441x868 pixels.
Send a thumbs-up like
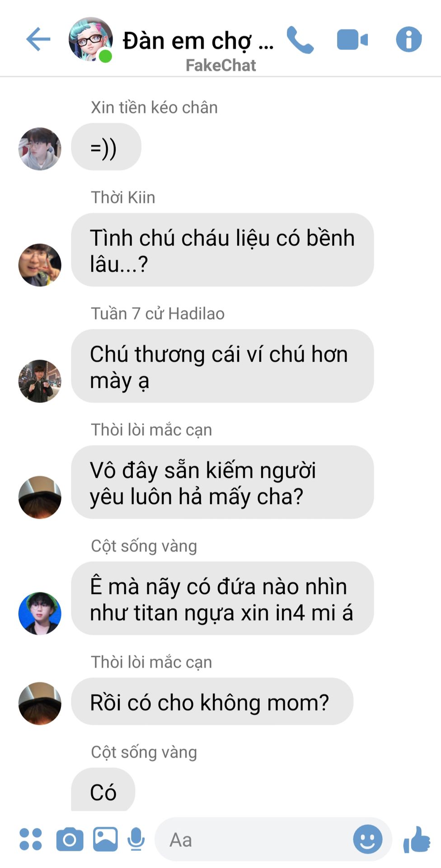[x=417, y=840]
